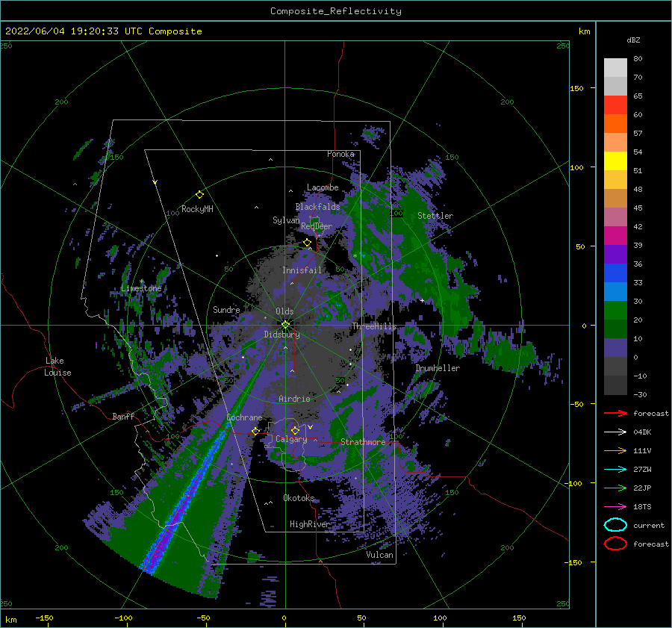Choose the cyan 27ZW arrow symbol
The height and width of the screenshot is (628, 672).
pyautogui.click(x=615, y=470)
